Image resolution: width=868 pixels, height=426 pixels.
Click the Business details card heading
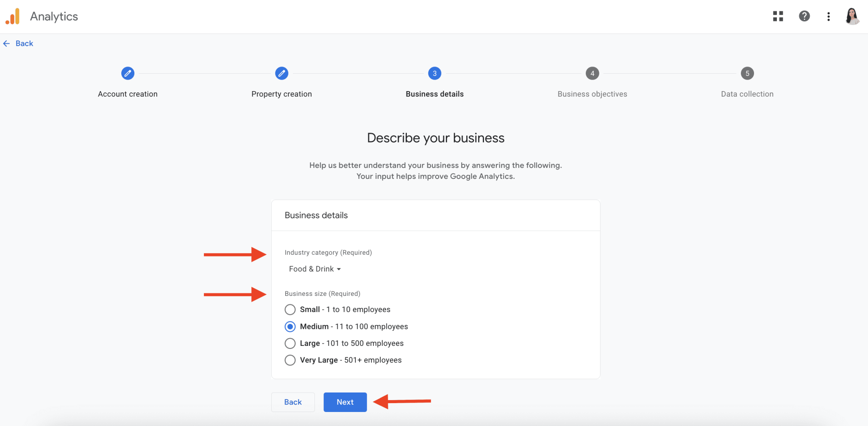click(x=316, y=215)
